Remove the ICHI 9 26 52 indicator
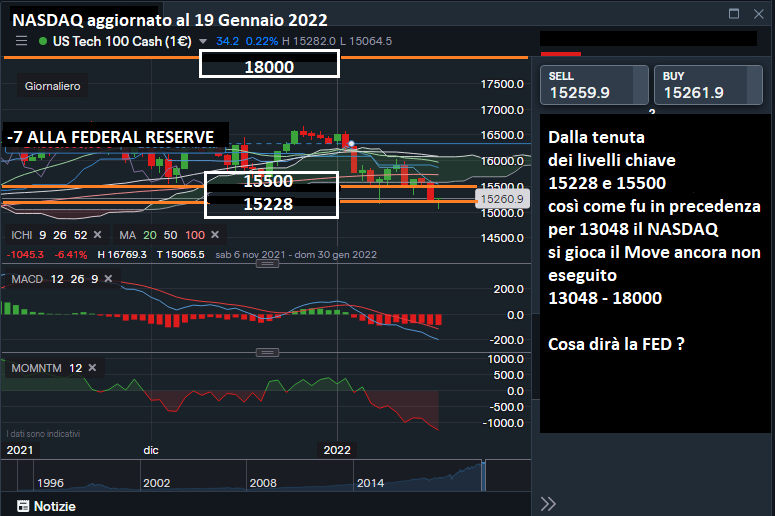775x516 pixels. coord(97,235)
